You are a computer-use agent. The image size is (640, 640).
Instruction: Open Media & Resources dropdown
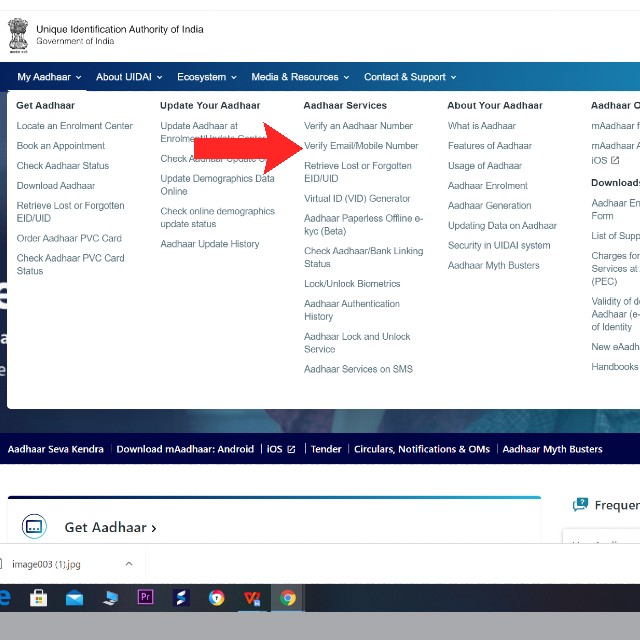[300, 77]
